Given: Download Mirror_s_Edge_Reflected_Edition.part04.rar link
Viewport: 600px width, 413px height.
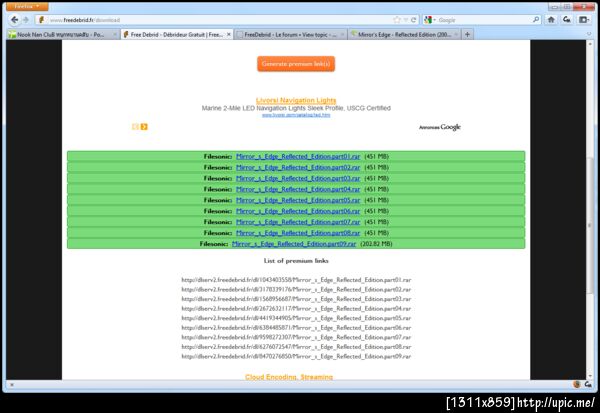Looking at the screenshot, I should 298,189.
